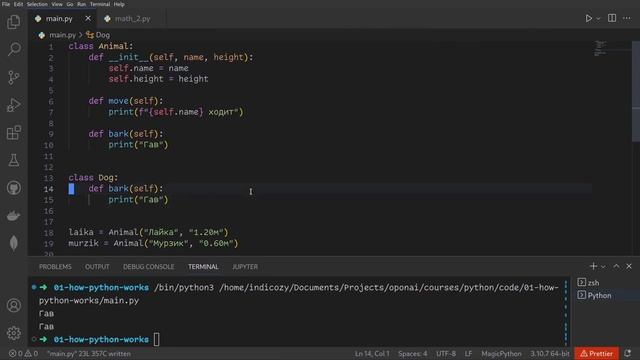Close the main.py tab
This screenshot has width=640, height=360.
[88, 18]
